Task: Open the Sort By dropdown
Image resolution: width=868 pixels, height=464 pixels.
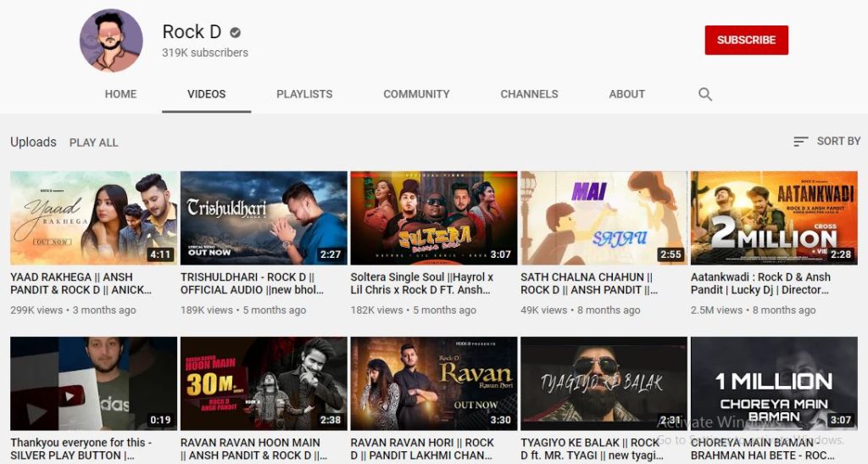Action: pyautogui.click(x=827, y=142)
